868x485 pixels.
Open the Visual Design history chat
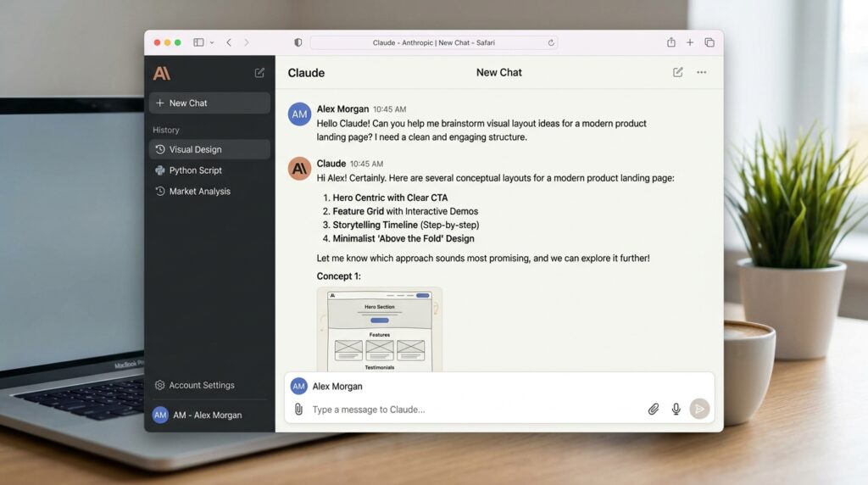pyautogui.click(x=209, y=149)
